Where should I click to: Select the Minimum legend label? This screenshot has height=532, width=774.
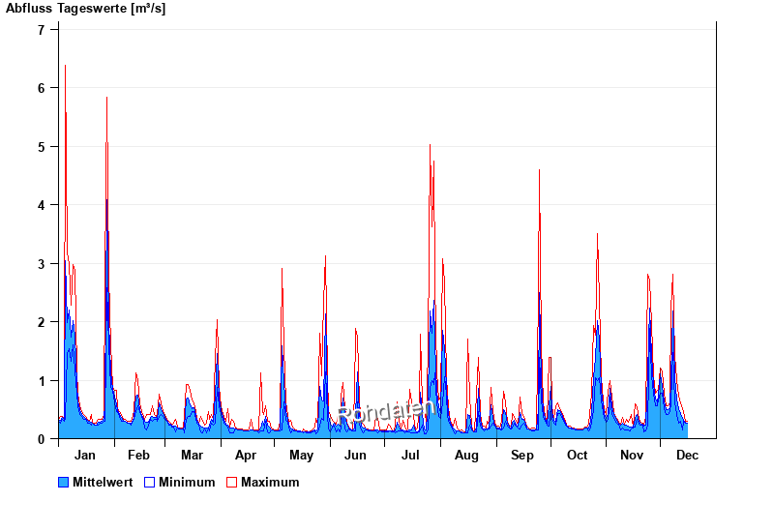point(187,482)
